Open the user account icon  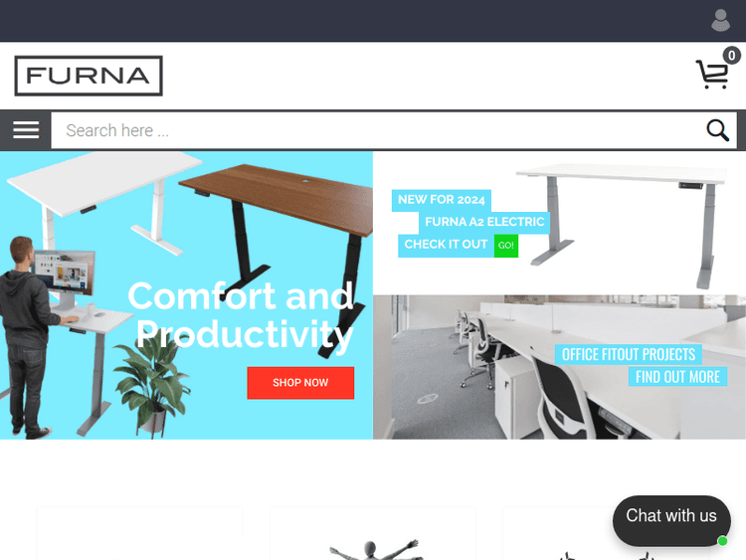[x=720, y=21]
